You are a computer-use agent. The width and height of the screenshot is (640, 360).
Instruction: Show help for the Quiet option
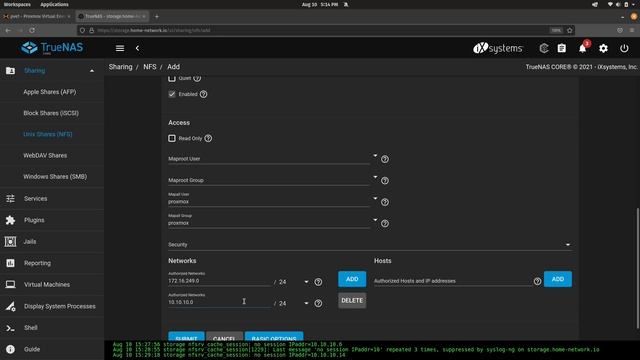tap(197, 78)
